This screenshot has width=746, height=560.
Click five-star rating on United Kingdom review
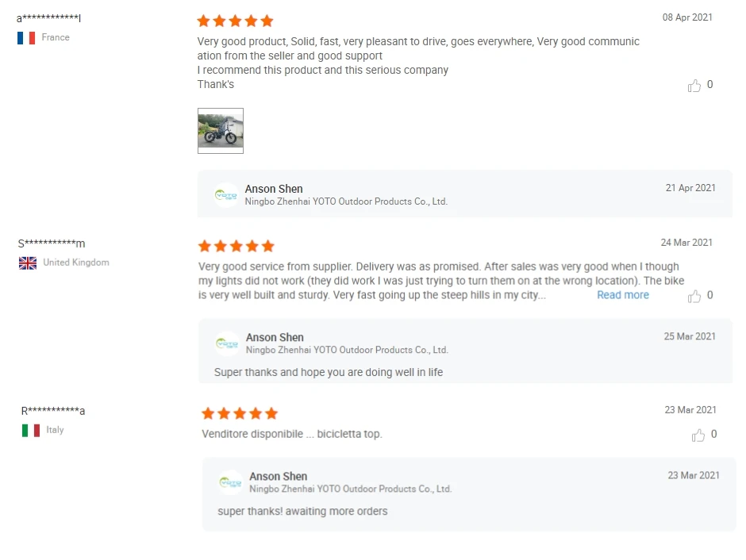(236, 246)
